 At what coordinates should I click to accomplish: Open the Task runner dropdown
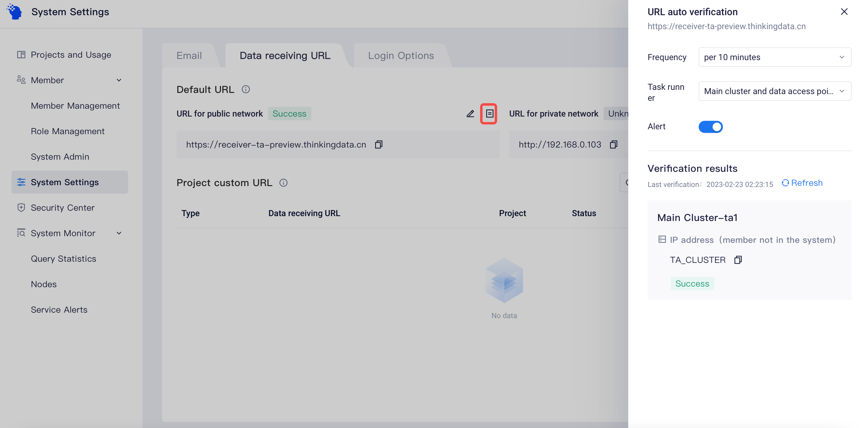pyautogui.click(x=775, y=91)
